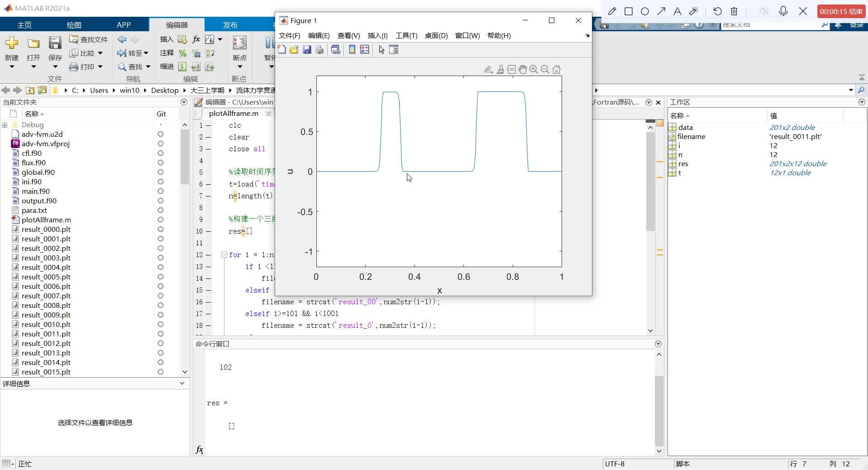This screenshot has height=470, width=868.
Task: Open the Figure 1 Tools (工具) menu
Action: tap(406, 35)
